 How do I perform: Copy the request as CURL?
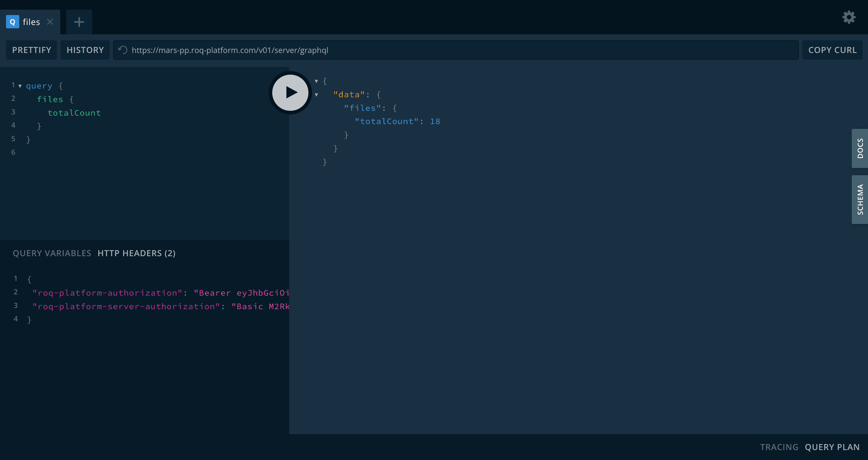pos(832,50)
